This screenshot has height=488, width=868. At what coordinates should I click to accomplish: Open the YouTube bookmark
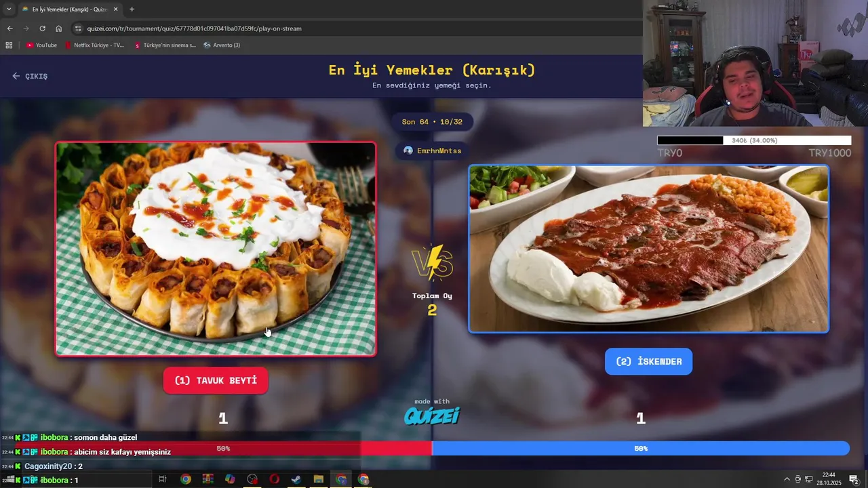[x=41, y=45]
